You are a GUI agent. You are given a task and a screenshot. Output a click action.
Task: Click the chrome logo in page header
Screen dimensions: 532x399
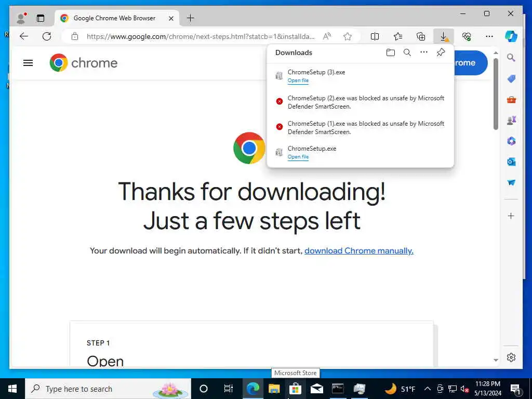tap(84, 63)
